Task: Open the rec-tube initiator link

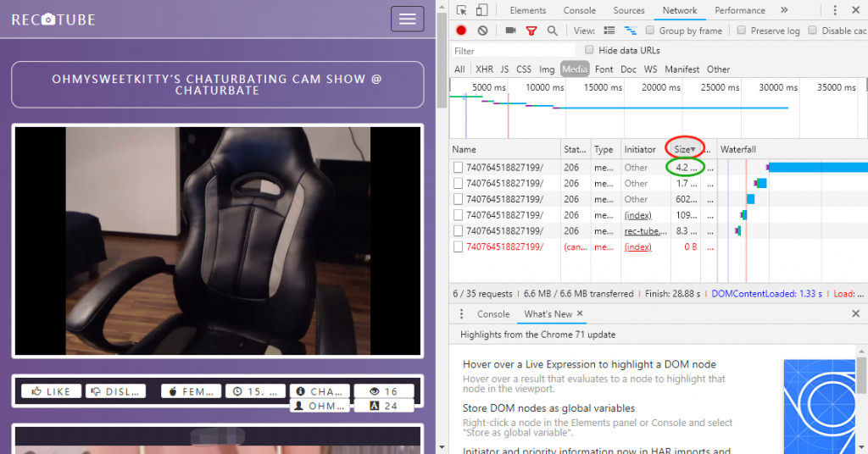Action: (645, 230)
